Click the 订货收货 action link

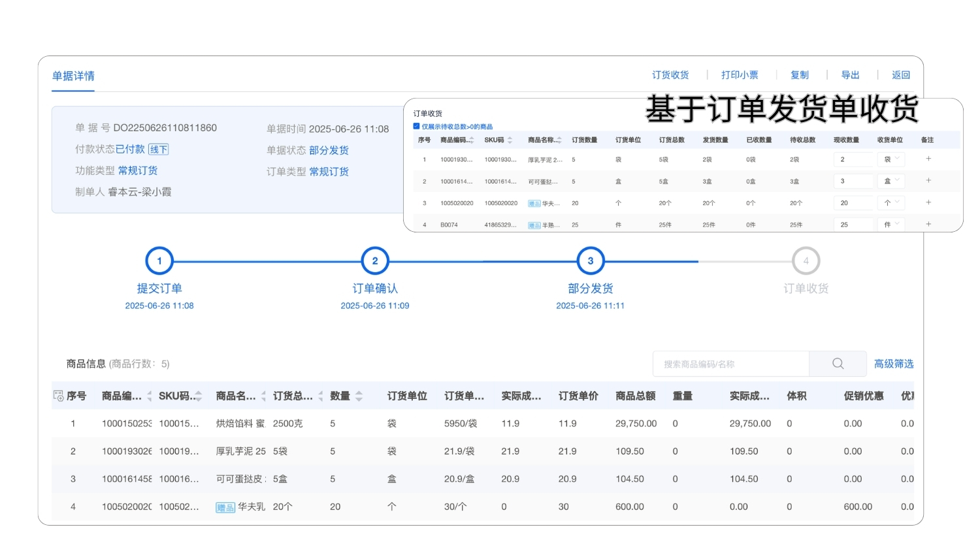pos(670,75)
